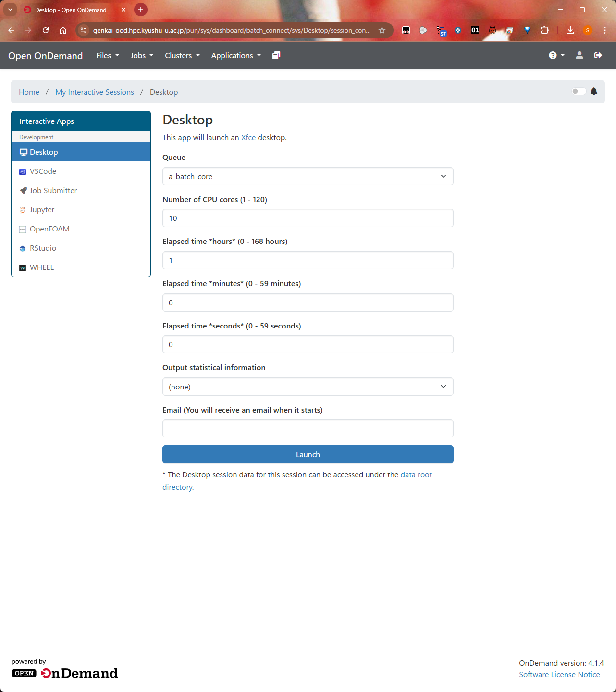Follow the Xfce link
This screenshot has height=692, width=616.
(248, 137)
